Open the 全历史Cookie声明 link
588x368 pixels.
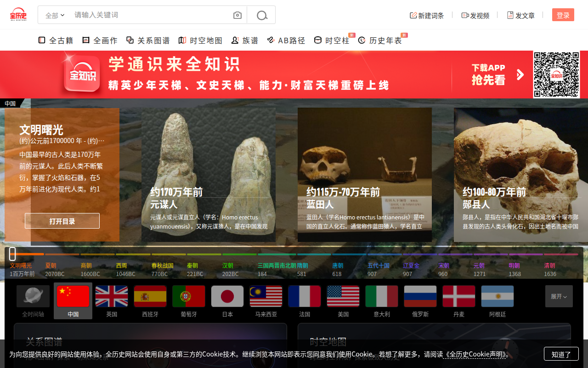pos(475,354)
